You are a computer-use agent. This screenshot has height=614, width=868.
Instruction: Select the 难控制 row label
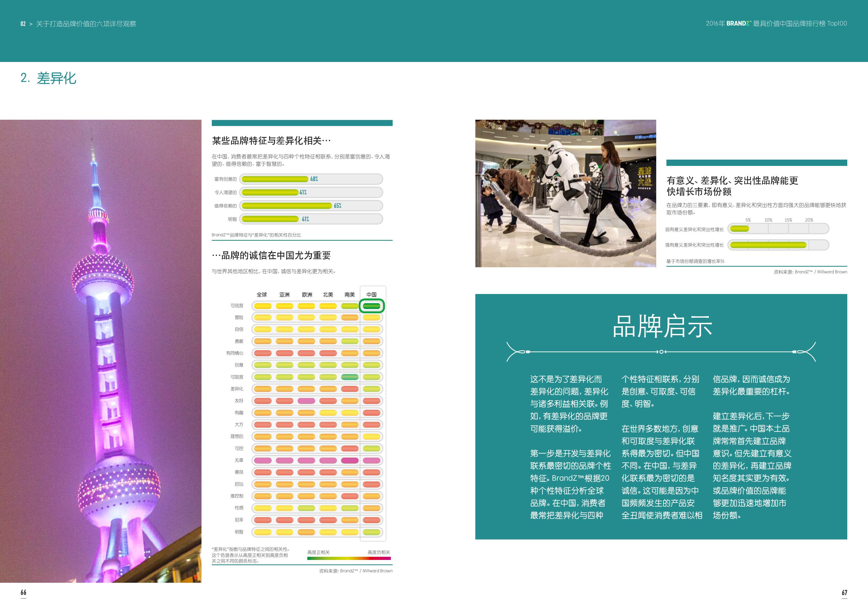pyautogui.click(x=237, y=496)
